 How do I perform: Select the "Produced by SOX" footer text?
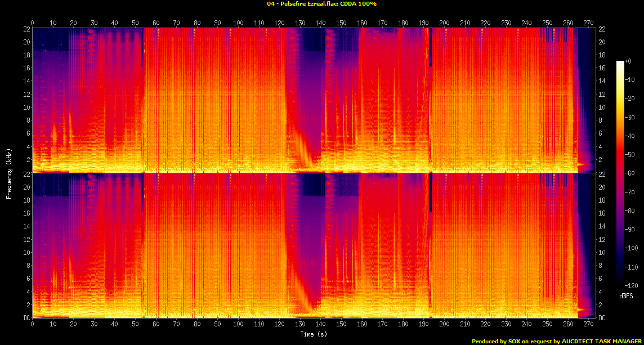[500, 341]
